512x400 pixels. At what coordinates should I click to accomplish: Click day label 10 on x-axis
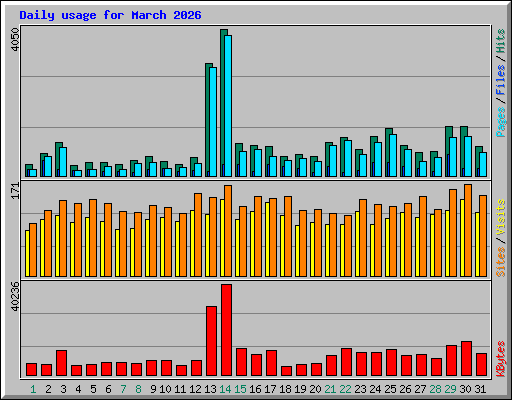[x=165, y=389]
